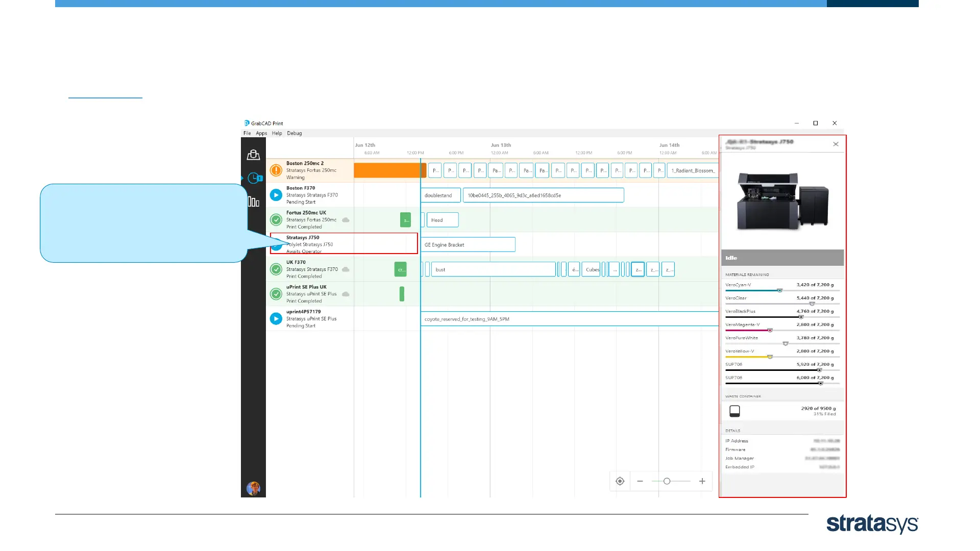Click the waste container icon
980x551 pixels.
(x=734, y=411)
